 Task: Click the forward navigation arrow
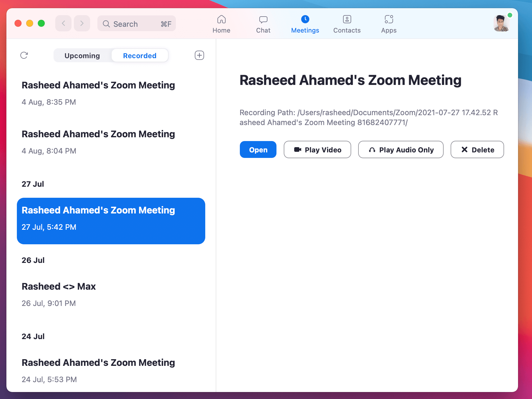[82, 23]
